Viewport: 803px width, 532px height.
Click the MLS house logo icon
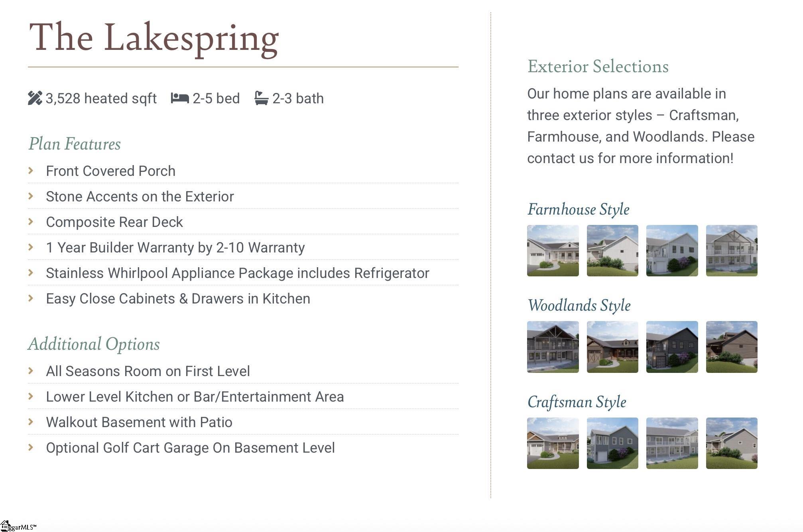click(5, 525)
